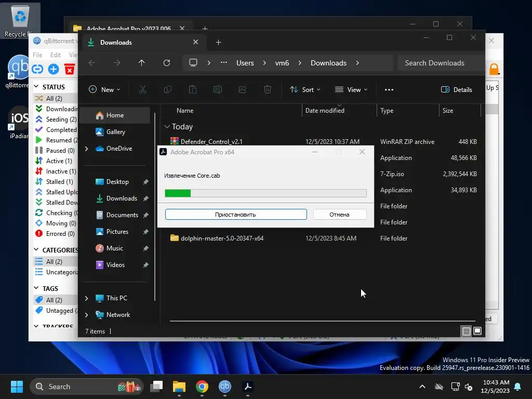
Task: Open qBittorrent File menu
Action: point(37,55)
